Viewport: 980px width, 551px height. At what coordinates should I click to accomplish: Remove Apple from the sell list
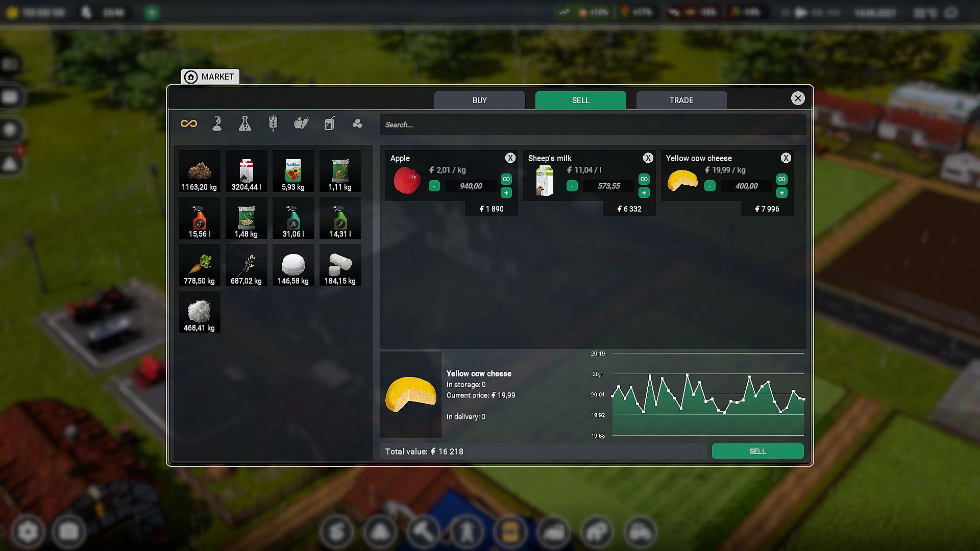(510, 158)
